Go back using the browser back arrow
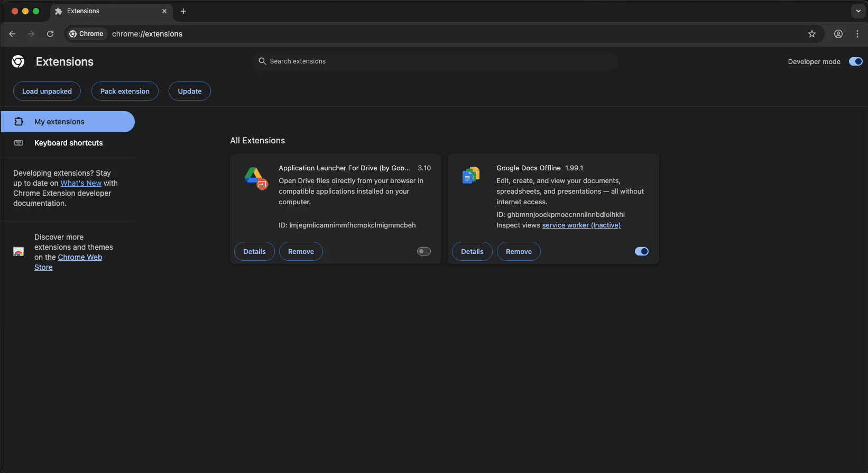This screenshot has width=868, height=473. pos(12,34)
